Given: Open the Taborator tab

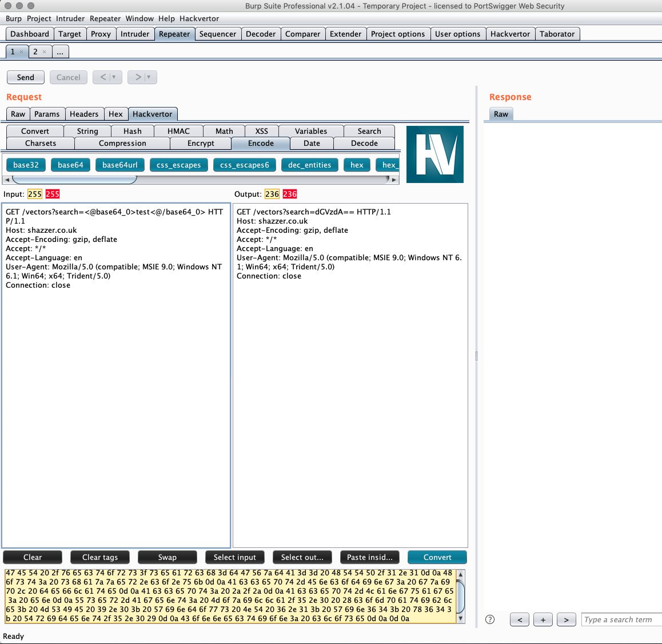Looking at the screenshot, I should (x=557, y=34).
